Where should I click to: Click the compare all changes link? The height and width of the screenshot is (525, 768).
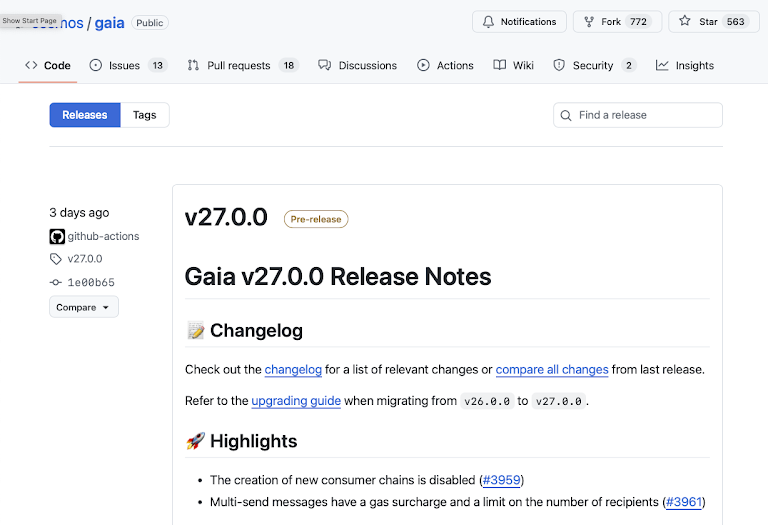point(552,369)
